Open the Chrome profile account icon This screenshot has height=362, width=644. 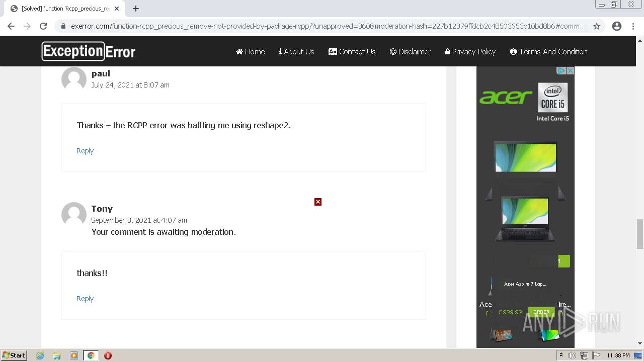click(x=617, y=26)
